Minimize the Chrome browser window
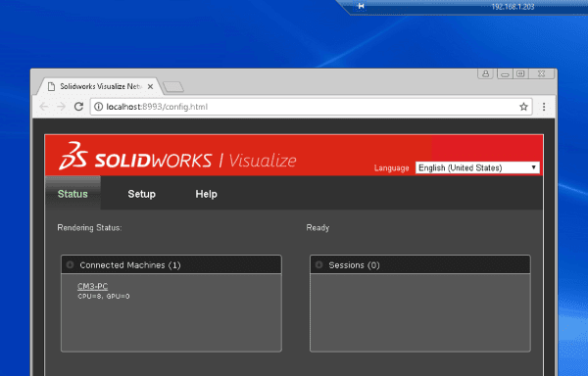The height and width of the screenshot is (376, 588). point(505,73)
